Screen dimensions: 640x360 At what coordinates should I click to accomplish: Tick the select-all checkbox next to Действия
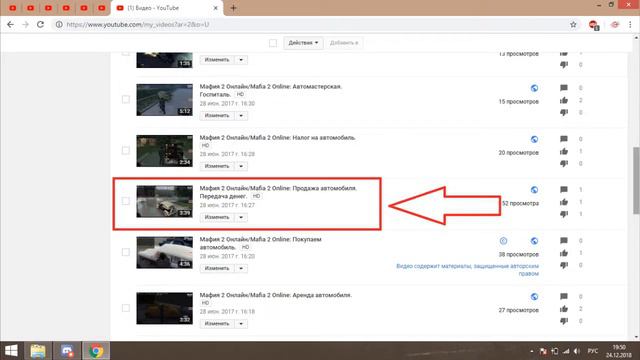click(273, 43)
